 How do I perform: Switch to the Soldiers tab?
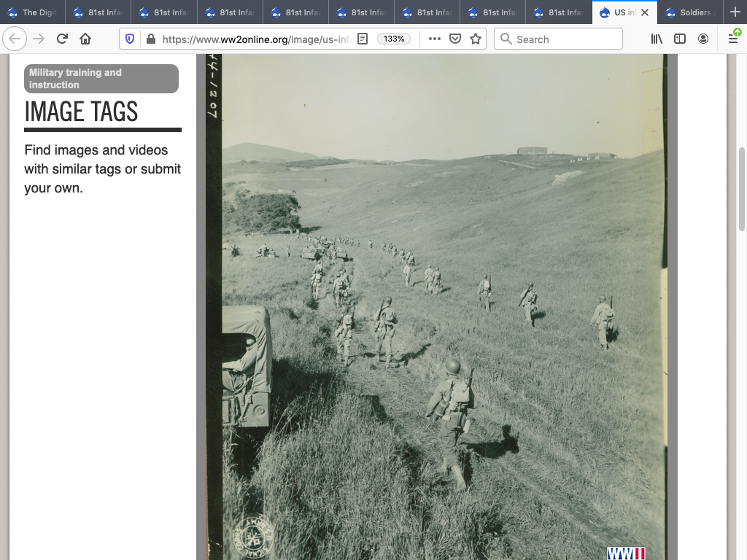[689, 12]
